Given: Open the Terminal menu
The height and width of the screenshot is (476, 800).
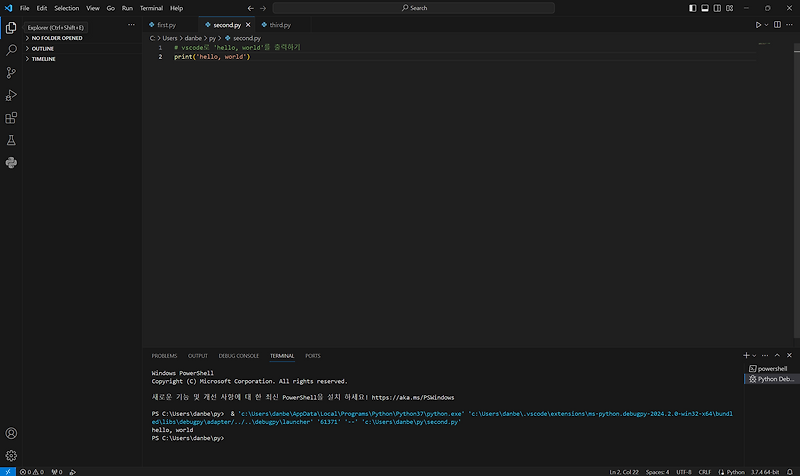Looking at the screenshot, I should pos(152,8).
